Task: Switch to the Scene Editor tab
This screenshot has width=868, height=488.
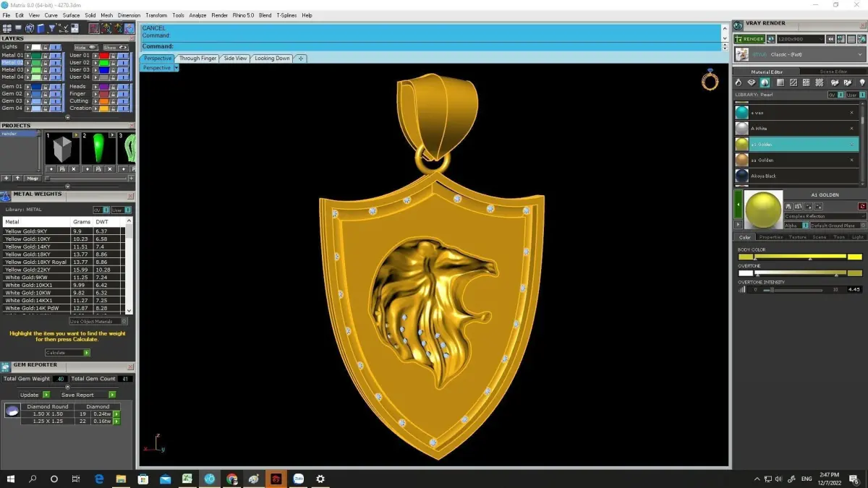Action: coord(833,72)
